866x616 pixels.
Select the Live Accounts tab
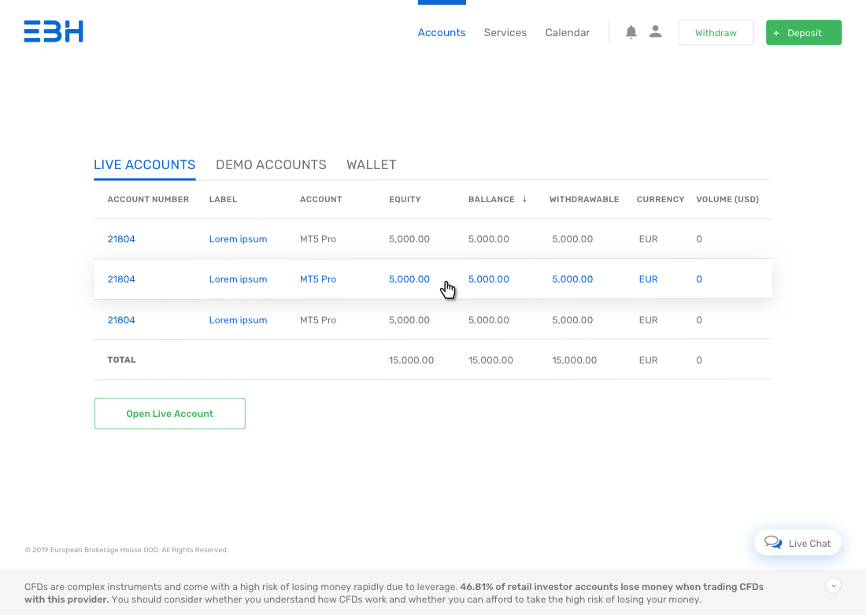(144, 165)
